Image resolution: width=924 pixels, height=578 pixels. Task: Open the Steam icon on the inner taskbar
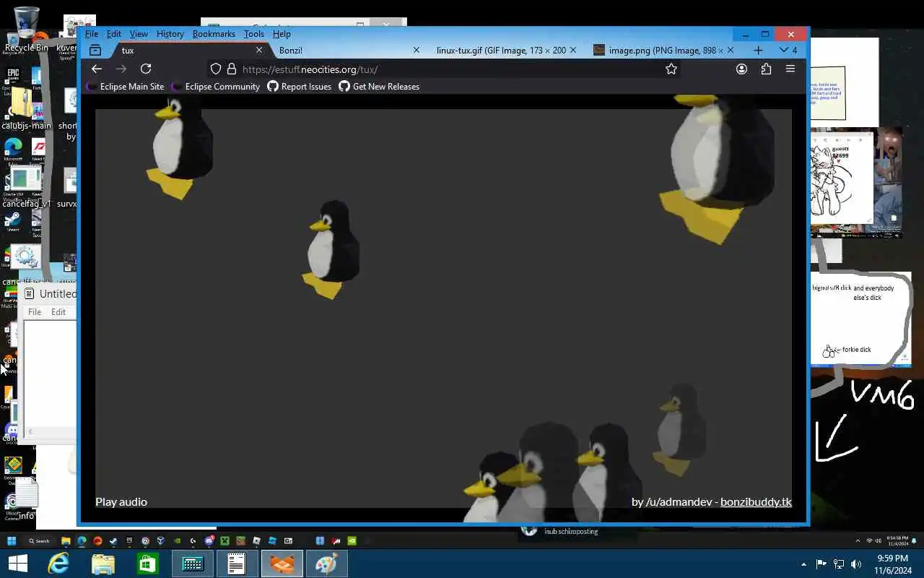(x=113, y=540)
